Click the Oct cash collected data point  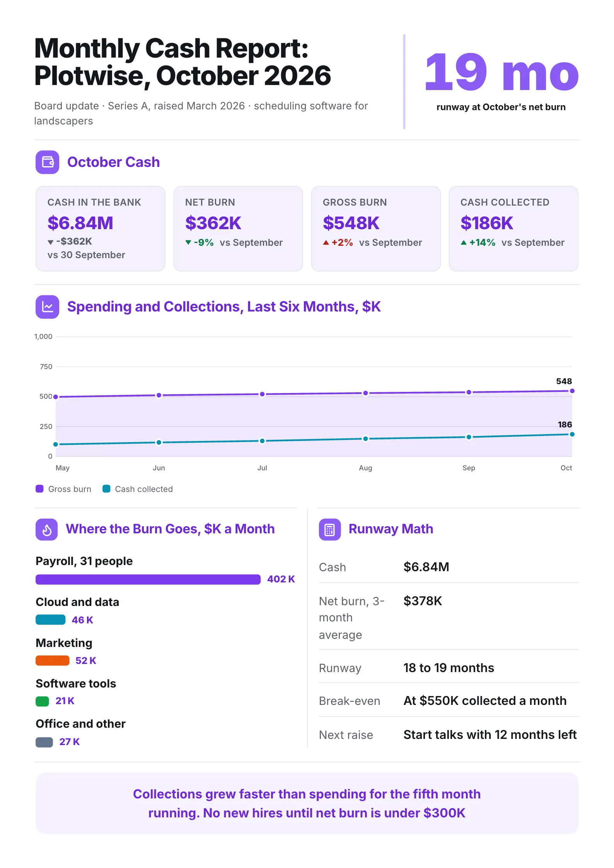tap(572, 434)
